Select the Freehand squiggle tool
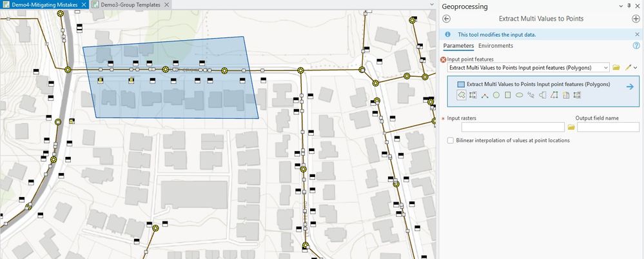 (531, 95)
